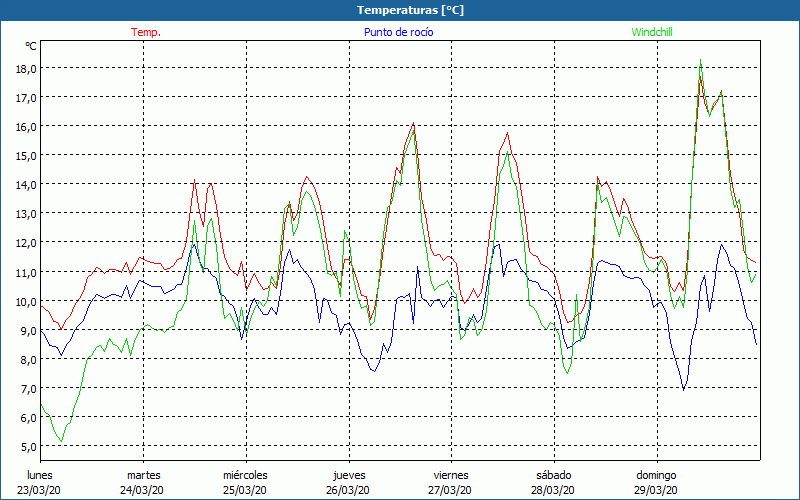Image resolution: width=800 pixels, height=500 pixels.
Task: Click the '°C' axis unit label
Action: 31,46
